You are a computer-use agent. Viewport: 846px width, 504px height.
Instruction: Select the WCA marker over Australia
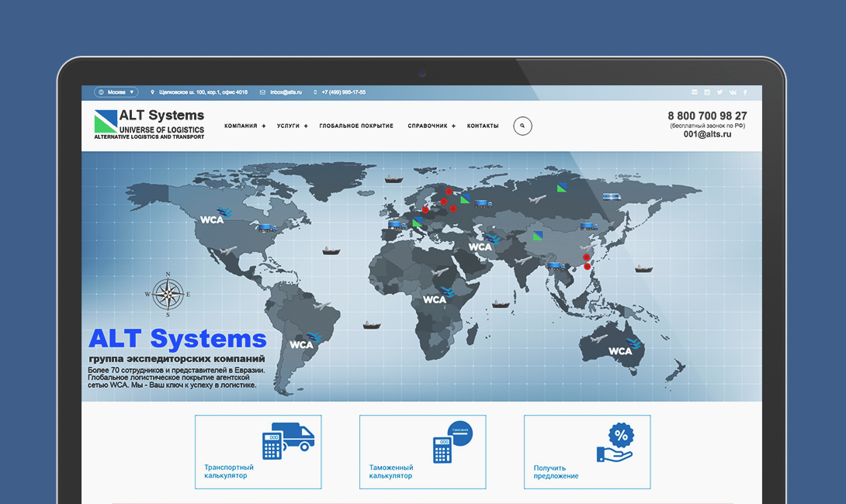[625, 347]
